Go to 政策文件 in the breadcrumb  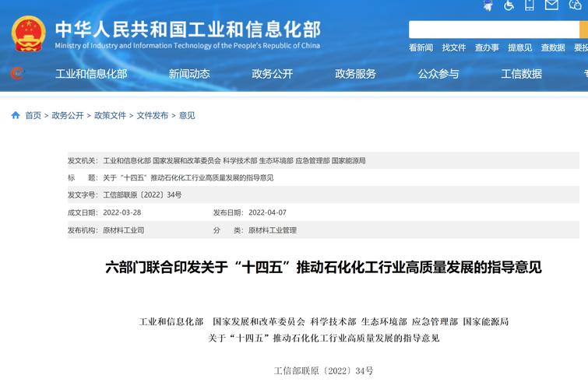pos(110,115)
